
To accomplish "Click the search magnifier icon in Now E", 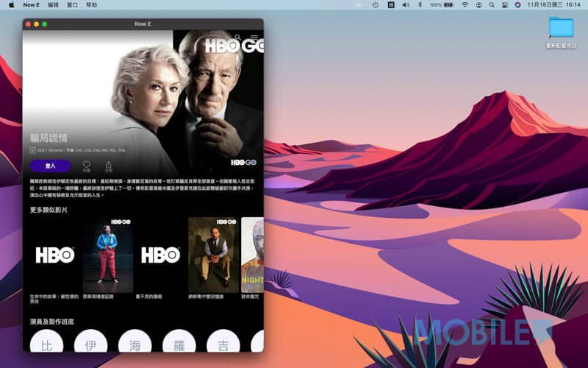I will tap(237, 37).
